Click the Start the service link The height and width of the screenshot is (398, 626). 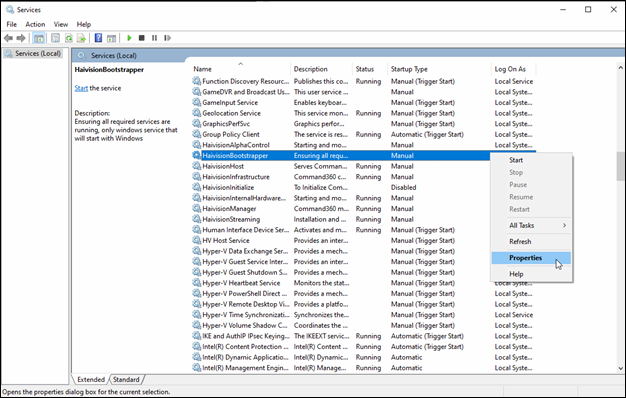pyautogui.click(x=81, y=88)
